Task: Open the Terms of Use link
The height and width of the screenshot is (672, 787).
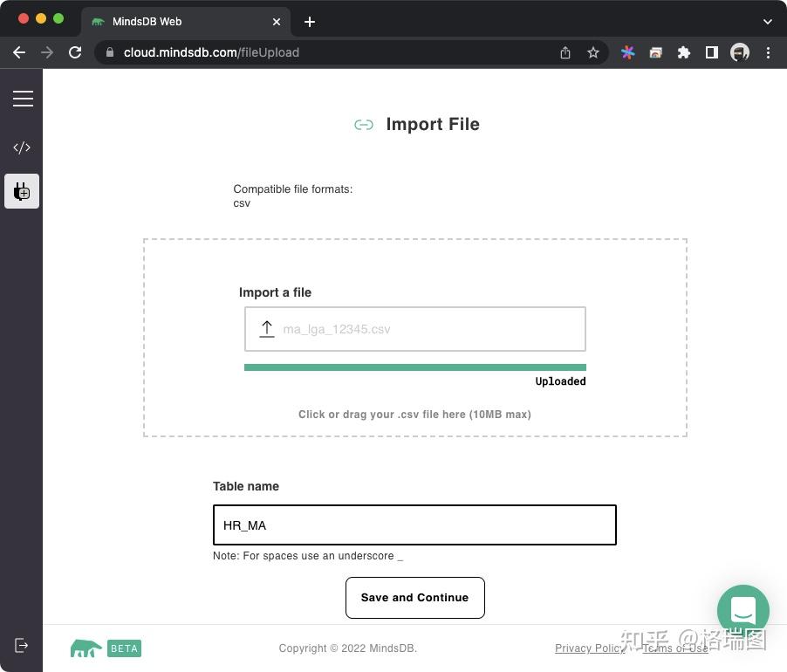Action: pyautogui.click(x=675, y=648)
